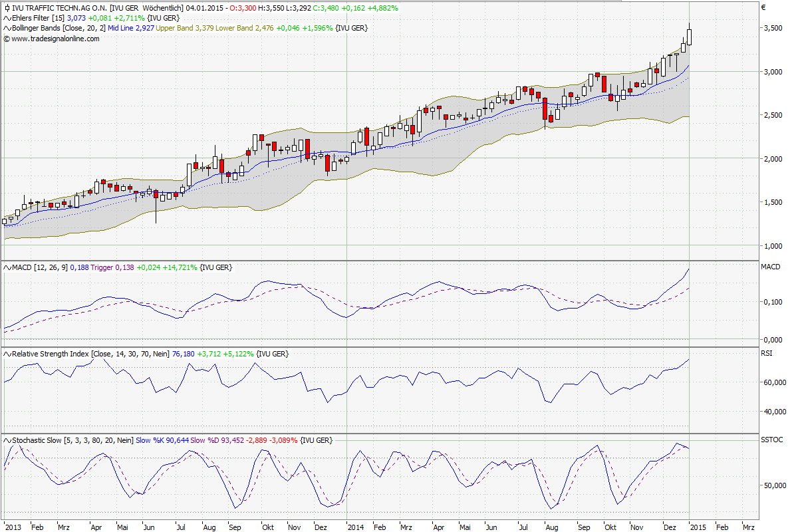Click the 2,500 price axis label
The width and height of the screenshot is (798, 532).
tap(772, 115)
